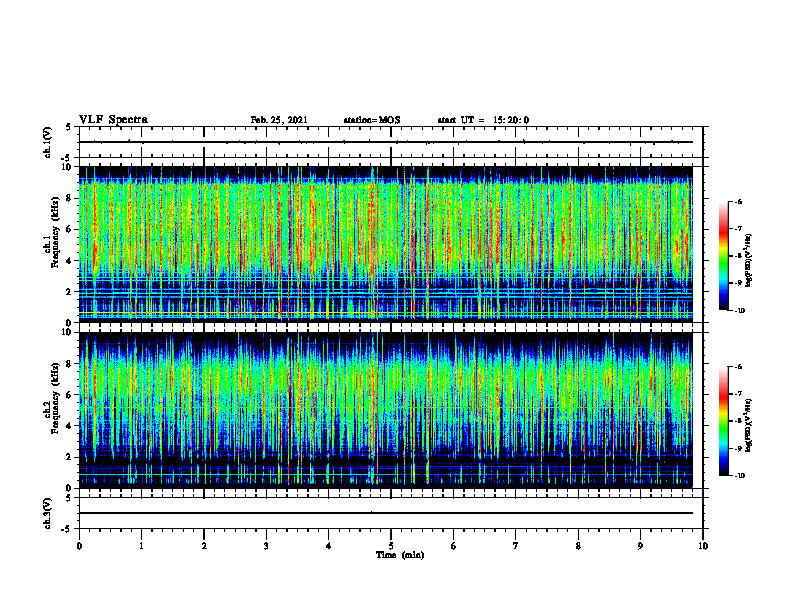Click the time axis tick label "8"
The image size is (792, 612).
coord(578,546)
